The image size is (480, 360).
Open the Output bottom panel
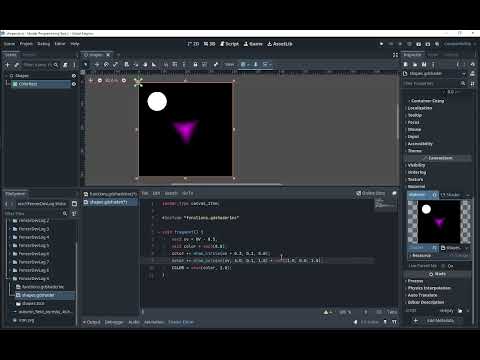click(x=92, y=322)
